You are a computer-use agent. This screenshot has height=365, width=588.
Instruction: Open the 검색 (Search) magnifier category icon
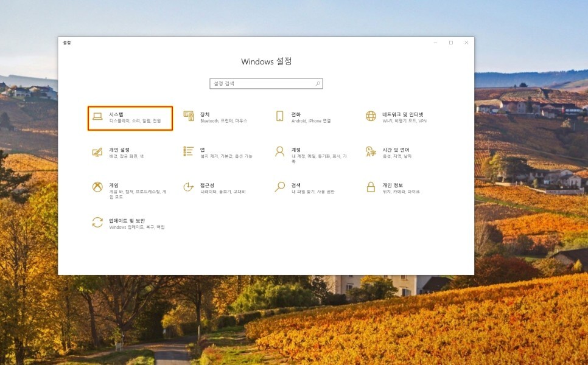click(280, 187)
